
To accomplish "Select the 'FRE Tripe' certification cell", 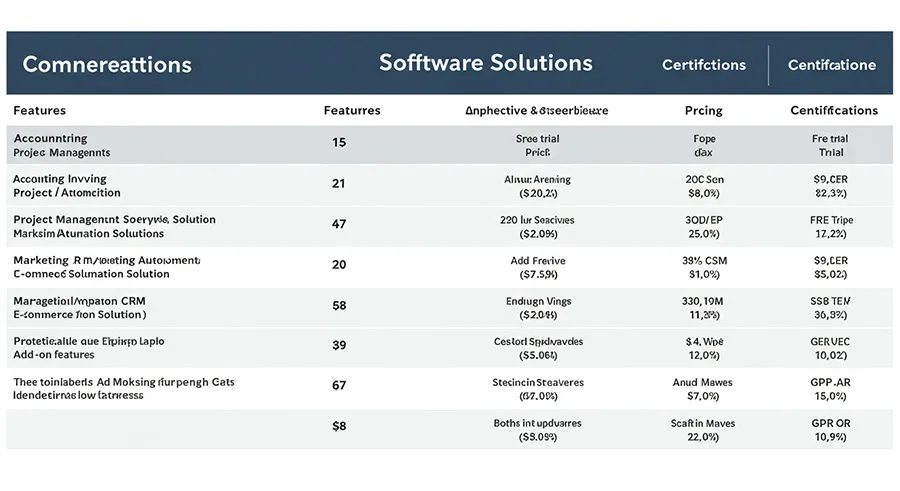I will (x=831, y=220).
